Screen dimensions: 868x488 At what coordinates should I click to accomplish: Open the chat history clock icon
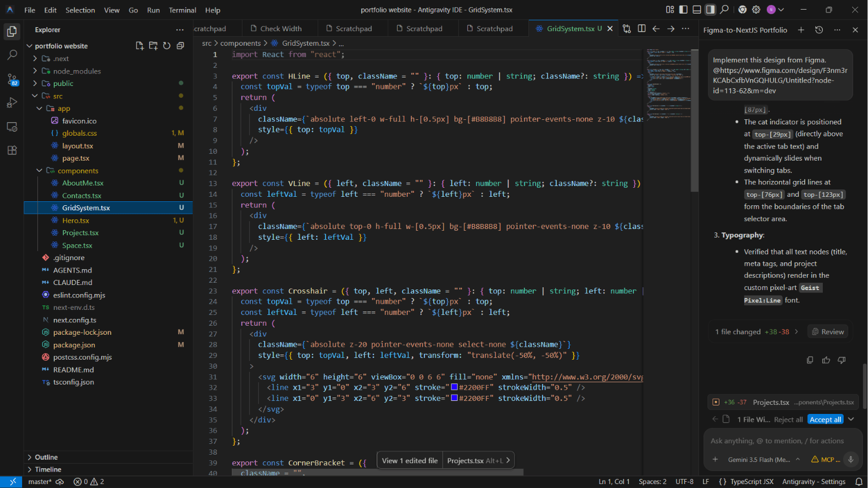[819, 30]
